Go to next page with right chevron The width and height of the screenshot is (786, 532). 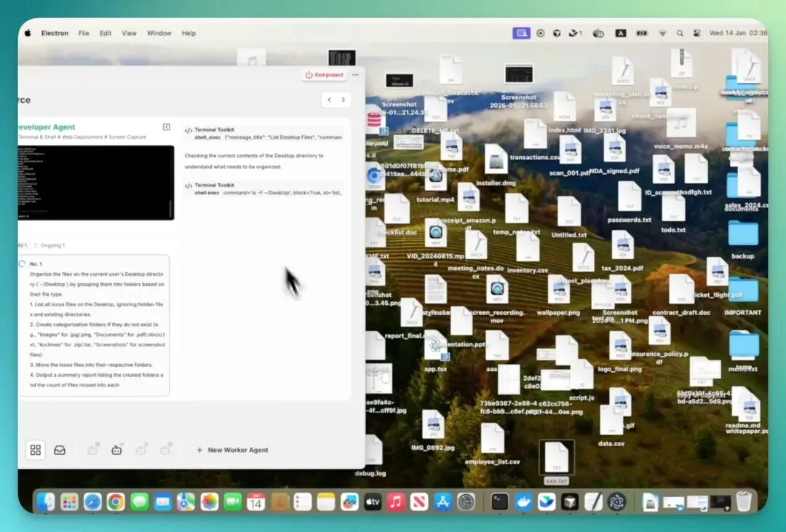[344, 100]
